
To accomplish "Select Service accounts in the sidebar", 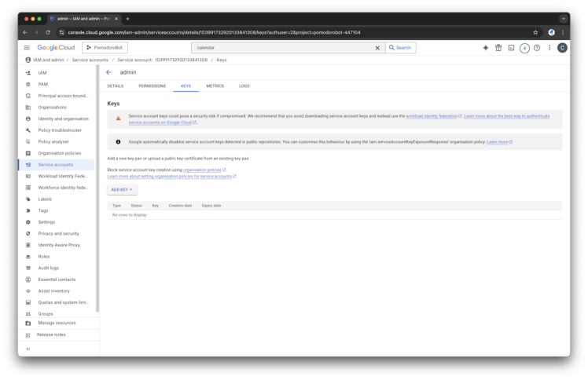I will click(56, 165).
